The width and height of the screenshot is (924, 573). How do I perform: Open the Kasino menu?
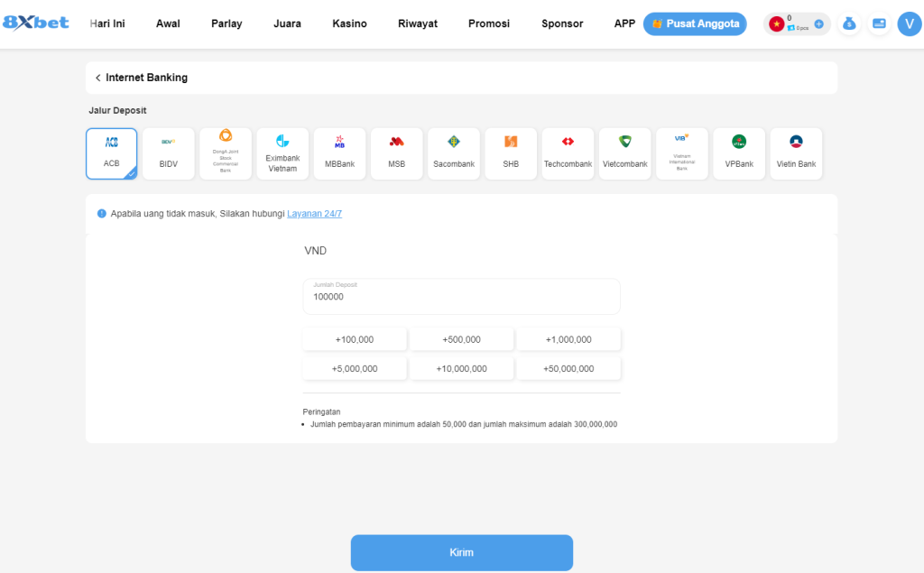(x=349, y=23)
